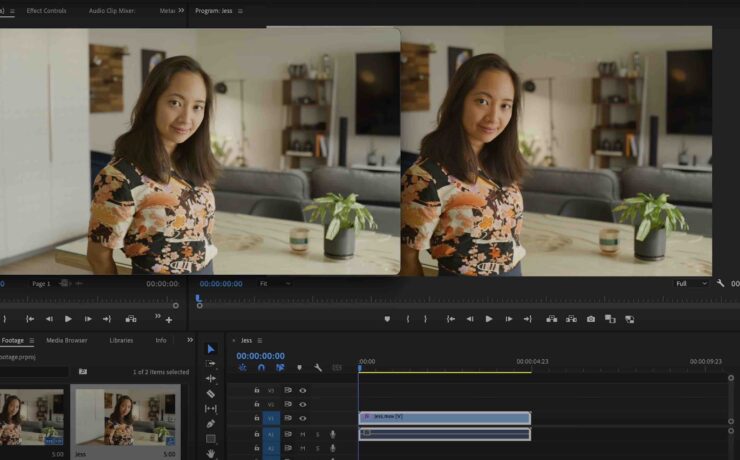Click the Export Frame camera icon

pos(591,319)
